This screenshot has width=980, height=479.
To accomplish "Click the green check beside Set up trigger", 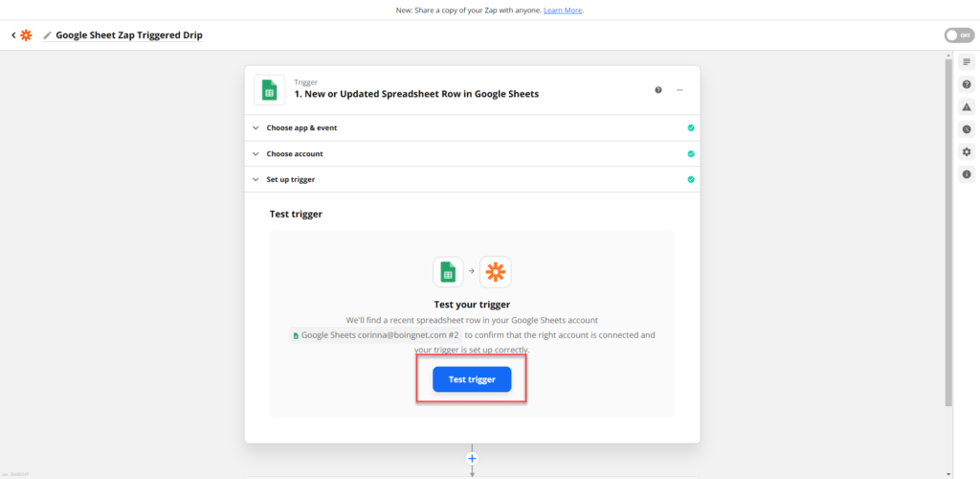I will (691, 179).
